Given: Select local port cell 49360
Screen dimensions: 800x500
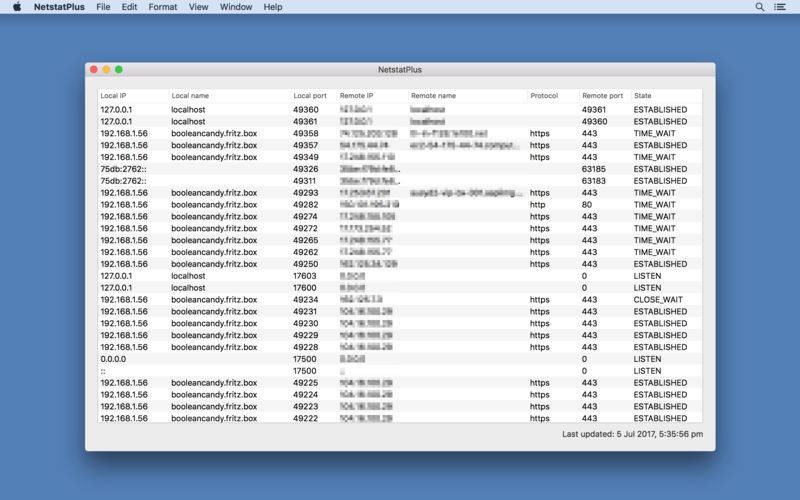Looking at the screenshot, I should [306, 110].
